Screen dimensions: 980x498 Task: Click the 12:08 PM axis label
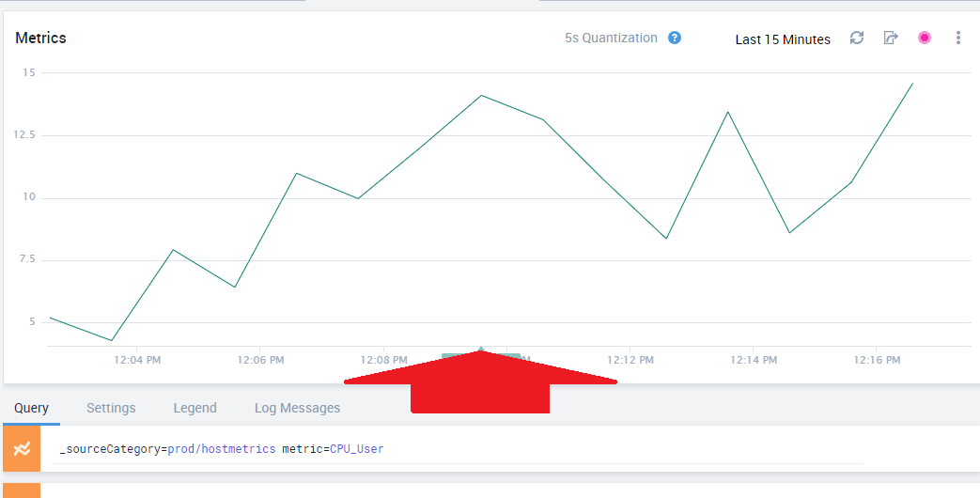tap(383, 360)
